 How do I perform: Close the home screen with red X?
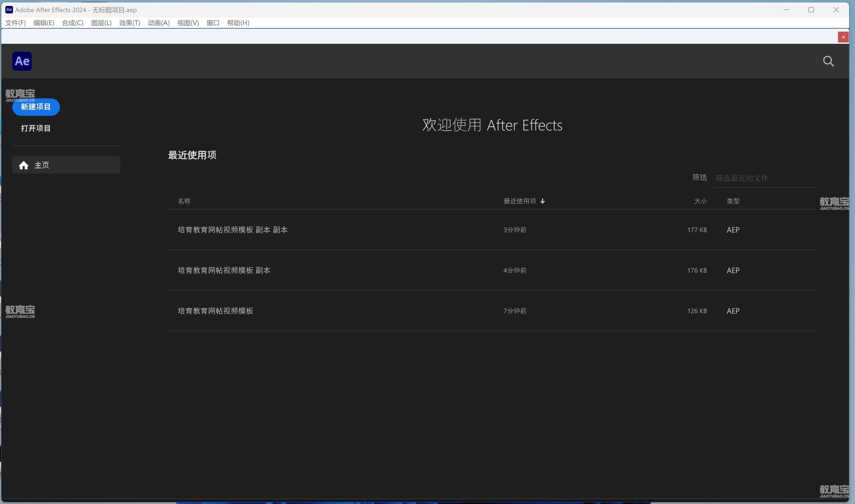click(x=843, y=37)
